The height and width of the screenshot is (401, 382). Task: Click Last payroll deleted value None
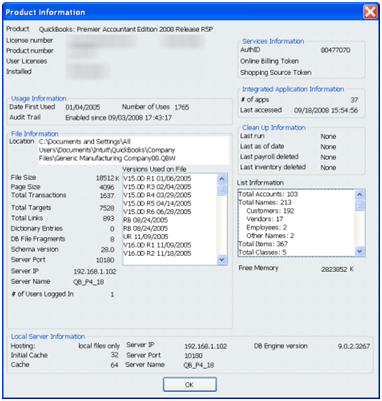(328, 157)
